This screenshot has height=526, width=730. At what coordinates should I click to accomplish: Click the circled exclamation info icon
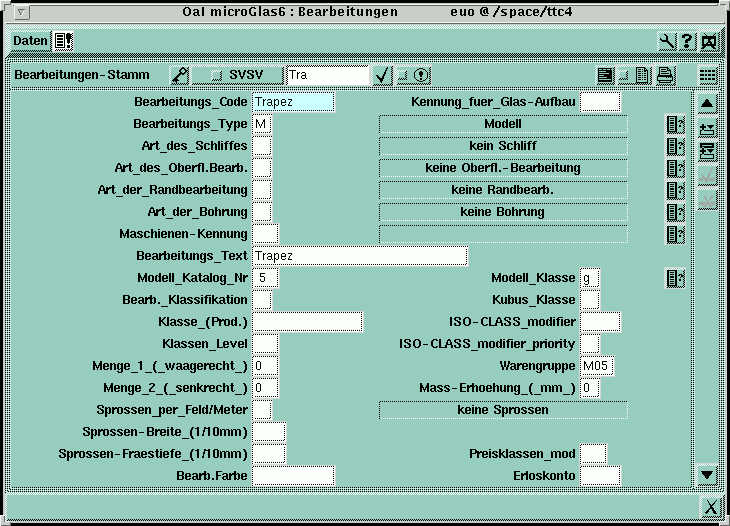pos(421,75)
